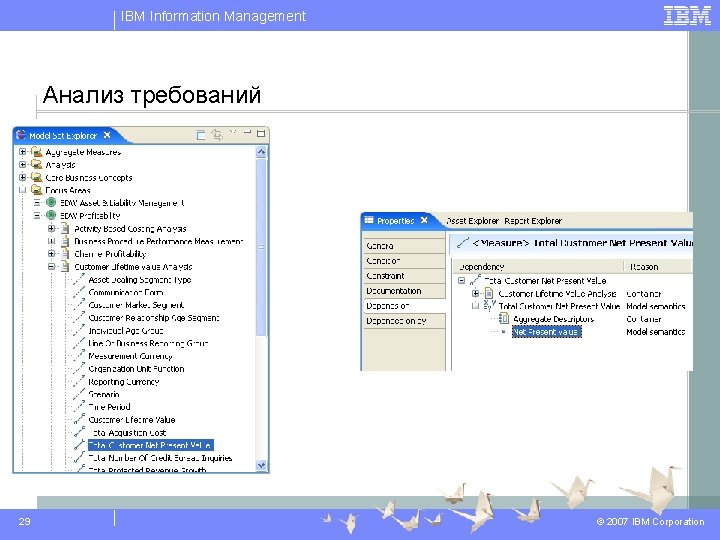Click the Dependency column header
The image size is (720, 540).
538,266
